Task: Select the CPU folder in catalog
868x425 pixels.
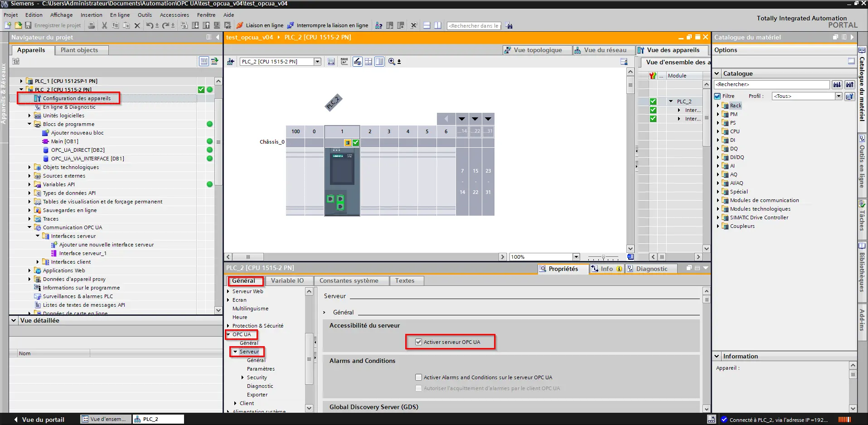Action: click(734, 131)
